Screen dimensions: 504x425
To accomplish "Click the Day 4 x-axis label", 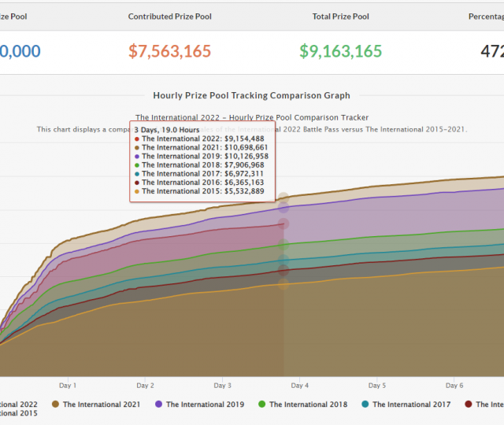I will click(299, 386).
